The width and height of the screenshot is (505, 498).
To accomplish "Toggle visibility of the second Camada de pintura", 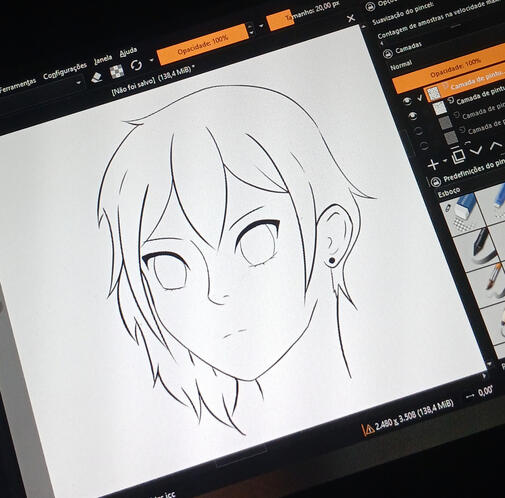I will click(x=413, y=116).
